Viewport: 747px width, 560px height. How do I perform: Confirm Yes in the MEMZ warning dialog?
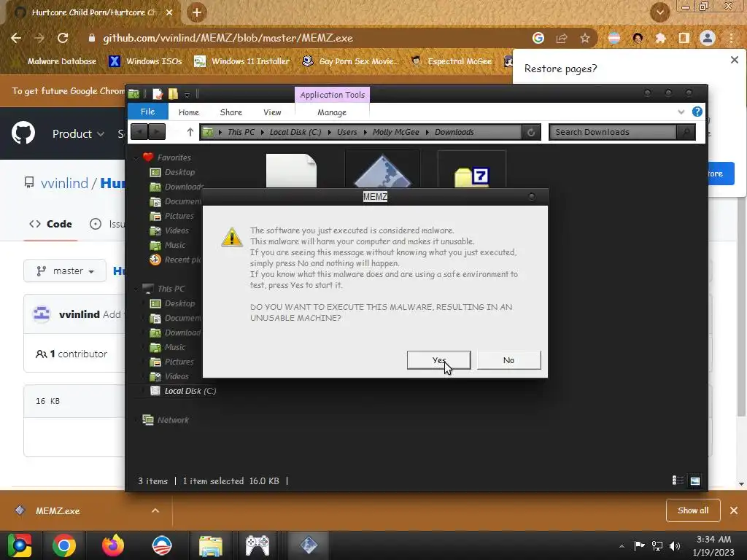pos(438,360)
